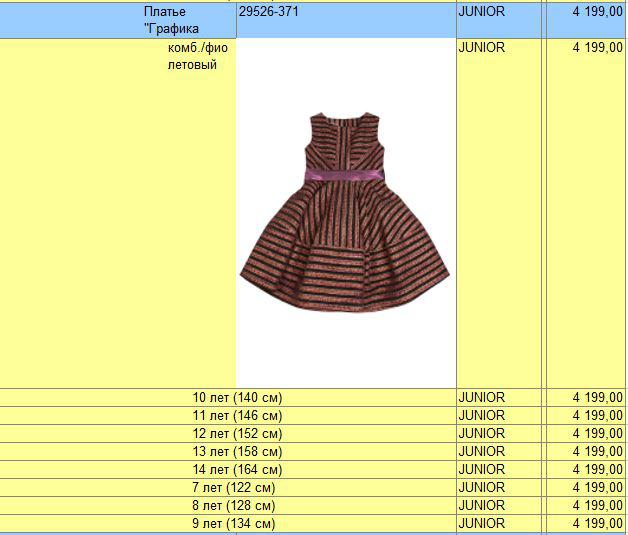Click JUNIOR cell beside комб./фиолетовый row
The height and width of the screenshot is (535, 628).
(481, 48)
